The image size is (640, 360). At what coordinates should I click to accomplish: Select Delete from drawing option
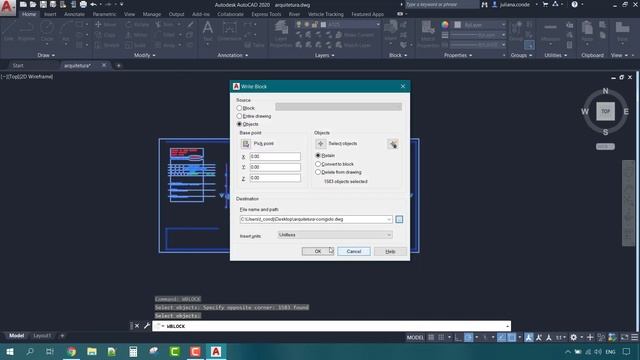318,172
